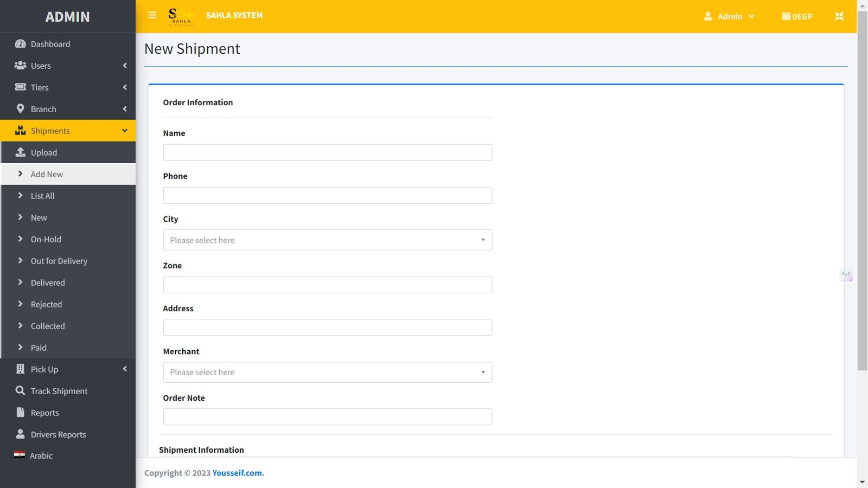
Task: Click the Shipments boxes icon
Action: tap(20, 131)
